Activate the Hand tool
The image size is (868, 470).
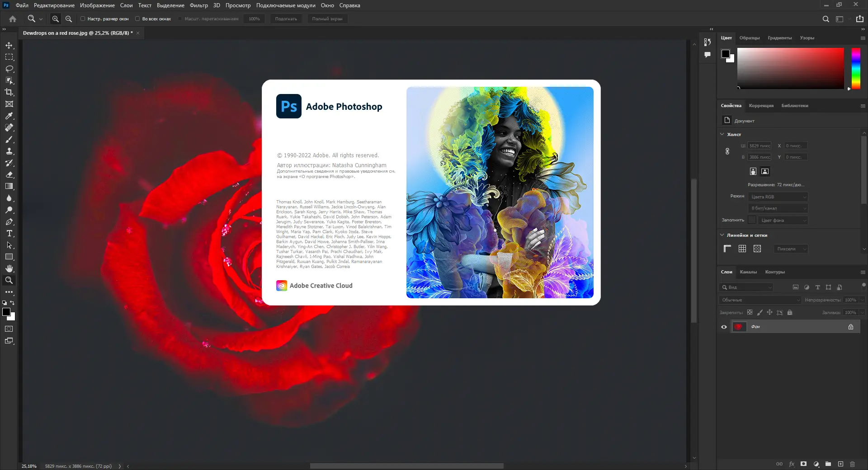click(x=9, y=268)
